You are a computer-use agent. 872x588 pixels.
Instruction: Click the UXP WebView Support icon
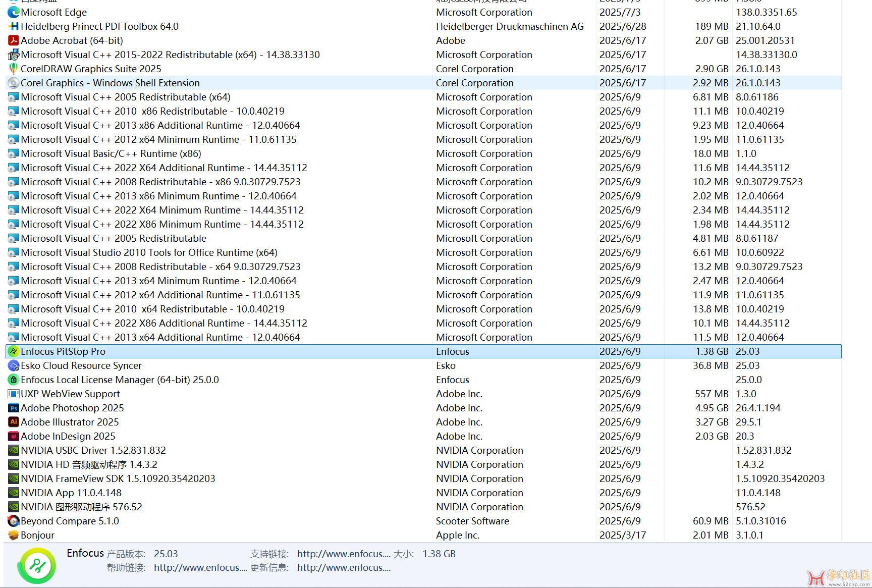click(14, 394)
